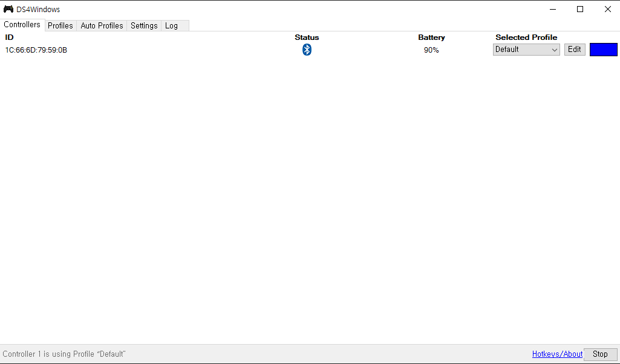Click the Bluetooth status icon

[x=307, y=50]
